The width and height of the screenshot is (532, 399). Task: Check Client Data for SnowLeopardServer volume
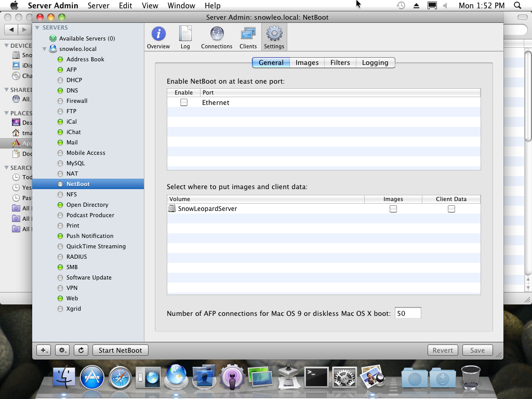[451, 209]
